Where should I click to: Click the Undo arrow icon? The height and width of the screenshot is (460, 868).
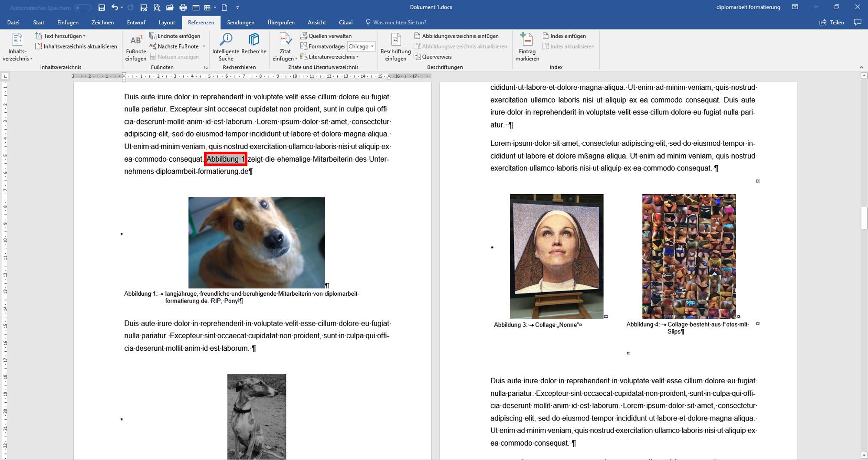[115, 7]
